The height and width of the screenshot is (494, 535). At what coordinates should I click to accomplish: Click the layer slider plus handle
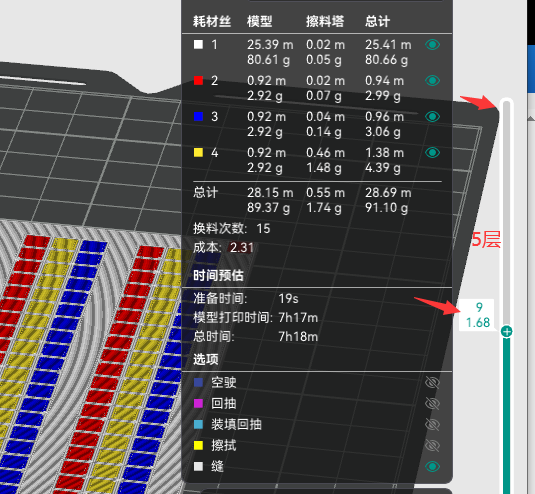tap(507, 331)
